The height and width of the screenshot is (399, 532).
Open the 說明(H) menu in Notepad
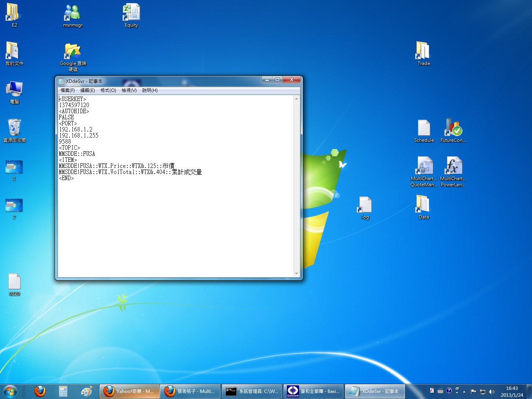(x=150, y=90)
